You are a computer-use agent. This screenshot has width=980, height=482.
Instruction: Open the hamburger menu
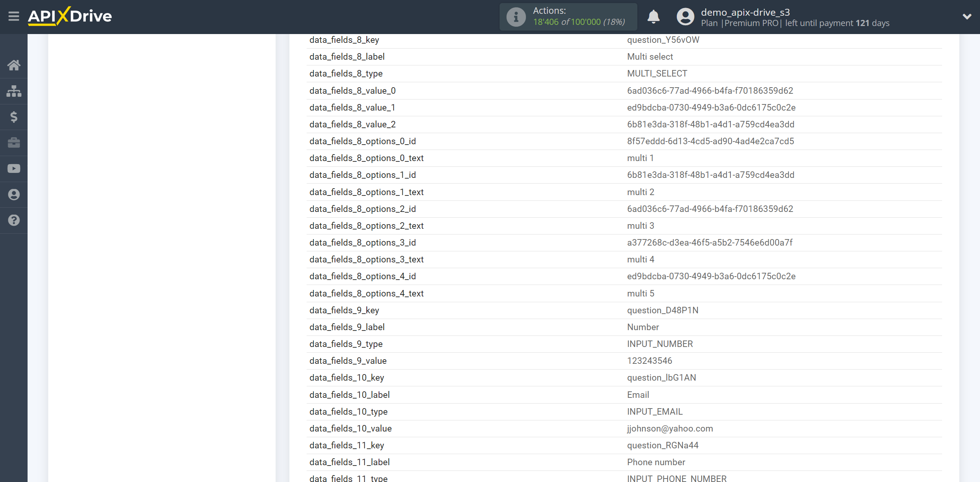(14, 16)
